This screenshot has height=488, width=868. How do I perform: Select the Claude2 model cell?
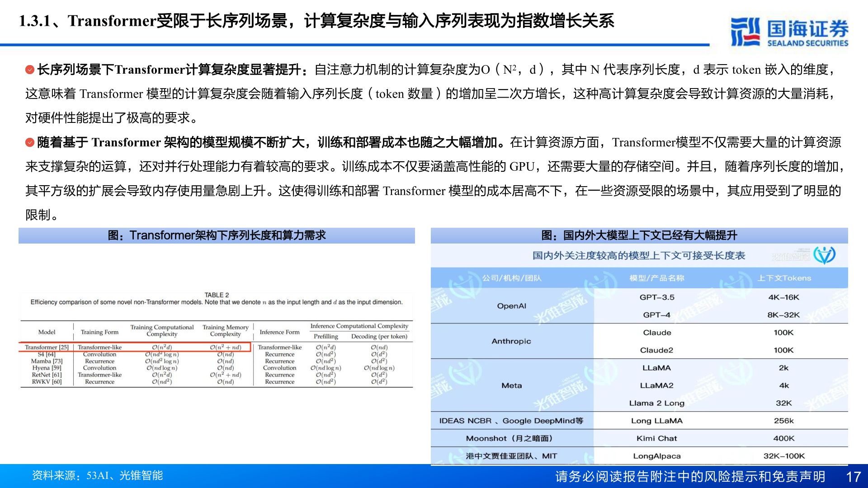[657, 350]
